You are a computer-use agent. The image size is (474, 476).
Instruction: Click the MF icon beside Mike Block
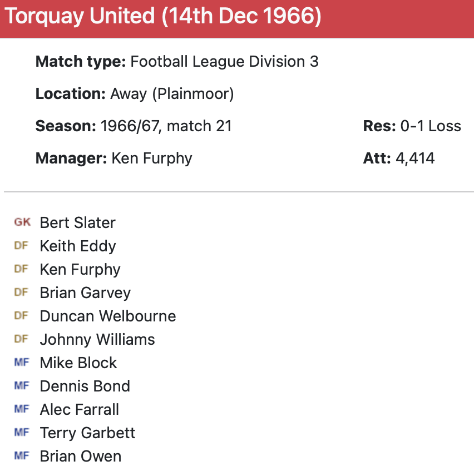point(21,363)
